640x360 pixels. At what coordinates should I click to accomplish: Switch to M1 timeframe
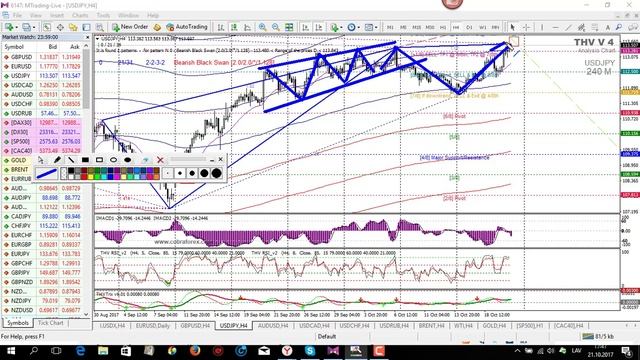click(390, 27)
